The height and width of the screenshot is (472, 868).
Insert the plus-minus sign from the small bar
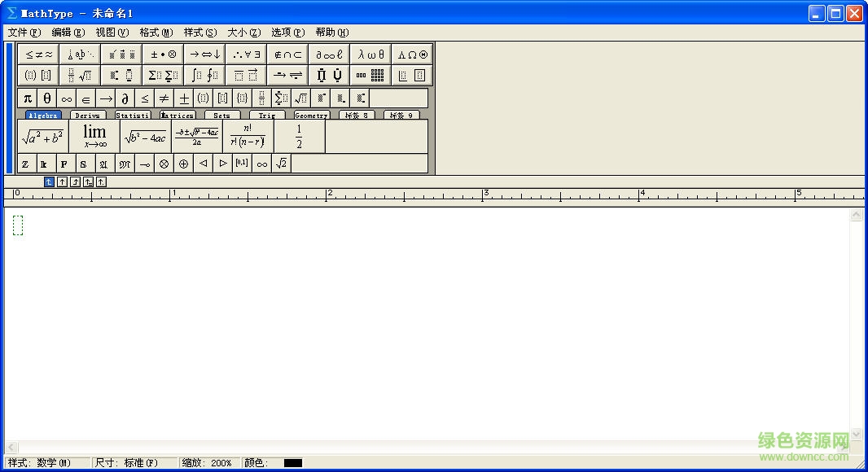184,98
